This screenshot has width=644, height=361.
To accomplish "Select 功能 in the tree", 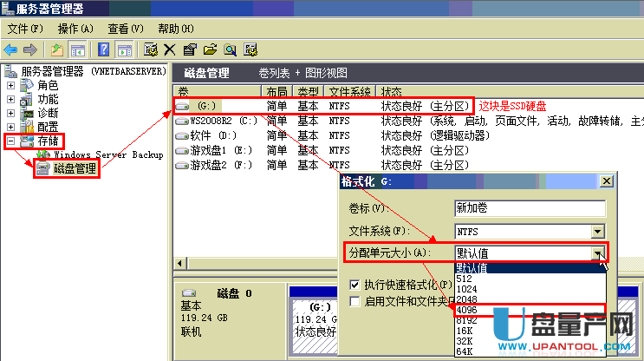I will 48,100.
